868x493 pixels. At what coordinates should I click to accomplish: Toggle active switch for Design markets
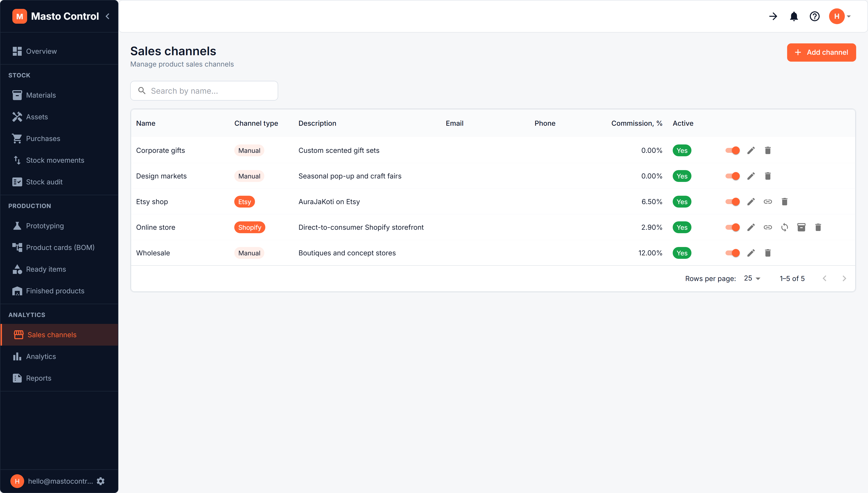tap(732, 176)
